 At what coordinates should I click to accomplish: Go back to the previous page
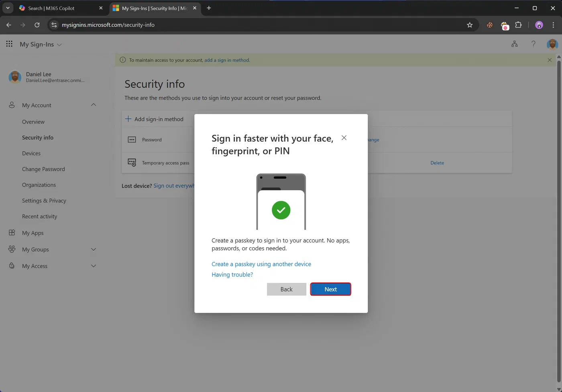click(9, 25)
